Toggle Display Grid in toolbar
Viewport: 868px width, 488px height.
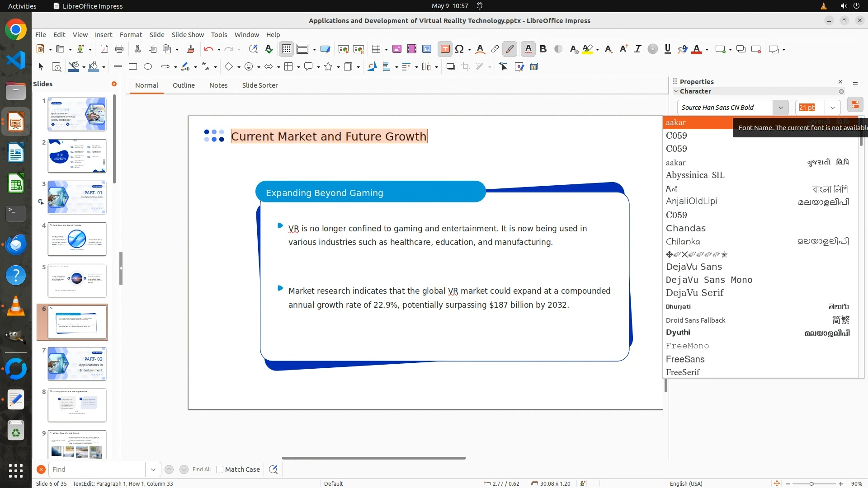point(287,49)
